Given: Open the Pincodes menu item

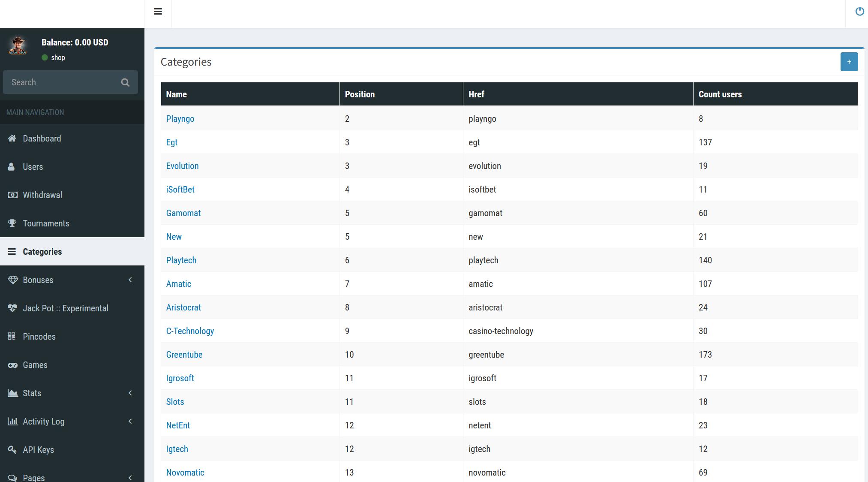Looking at the screenshot, I should [72, 336].
